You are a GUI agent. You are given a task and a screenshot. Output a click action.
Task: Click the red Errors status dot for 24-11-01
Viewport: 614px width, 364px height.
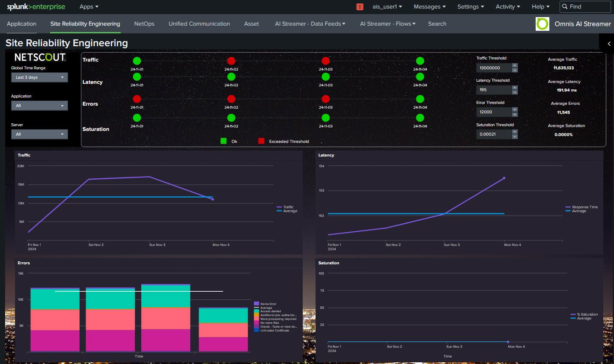click(137, 99)
